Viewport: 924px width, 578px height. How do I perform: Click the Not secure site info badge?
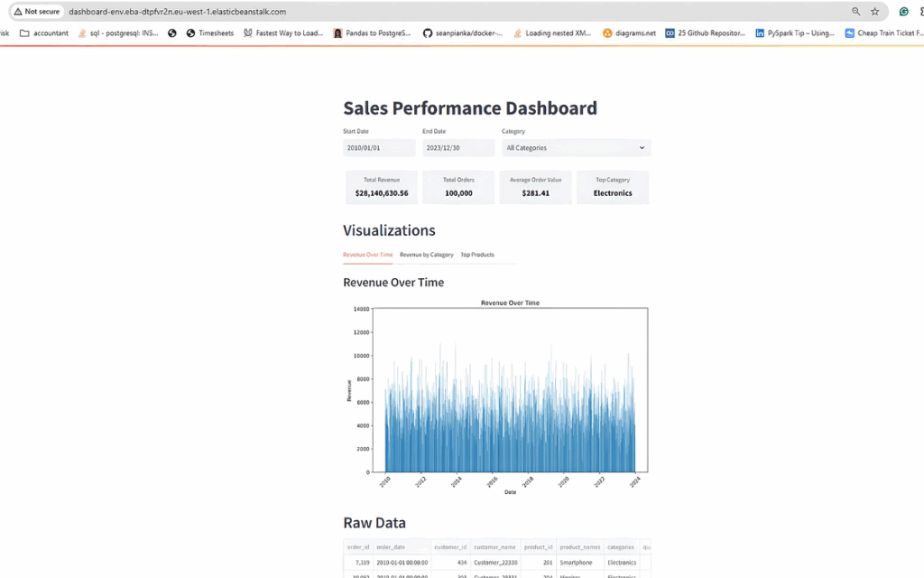click(x=37, y=12)
